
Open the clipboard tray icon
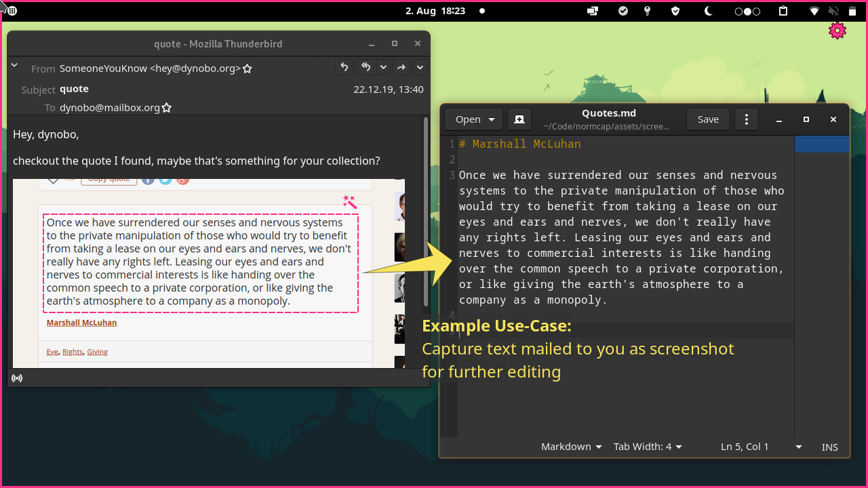point(783,11)
